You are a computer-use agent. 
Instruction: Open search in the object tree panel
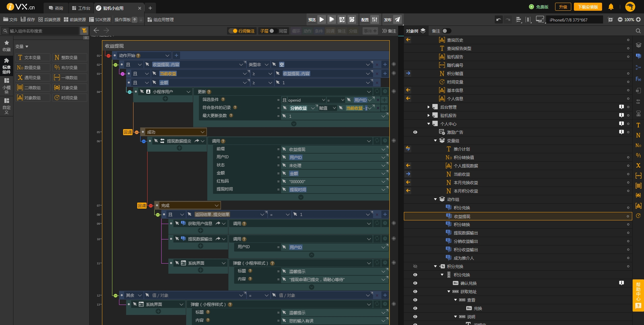click(x=638, y=31)
